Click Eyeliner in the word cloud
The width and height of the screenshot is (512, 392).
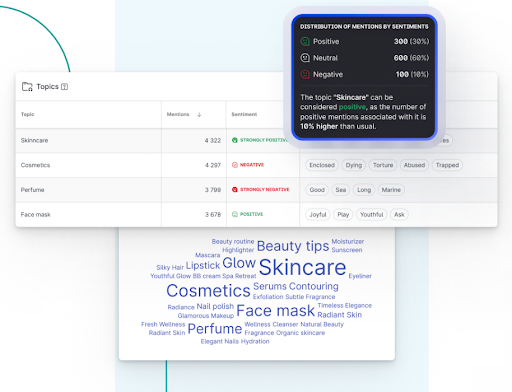pyautogui.click(x=360, y=276)
